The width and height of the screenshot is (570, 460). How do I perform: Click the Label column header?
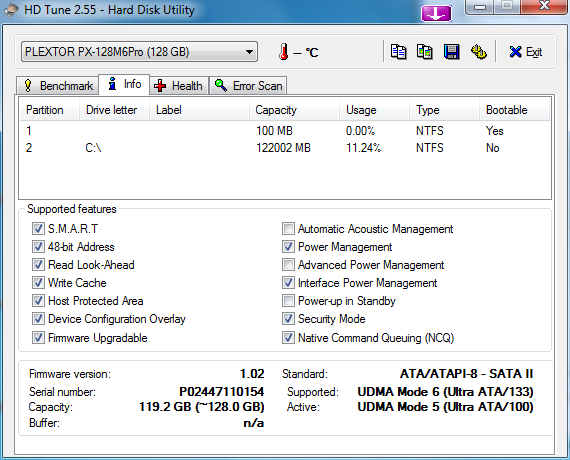pos(199,110)
